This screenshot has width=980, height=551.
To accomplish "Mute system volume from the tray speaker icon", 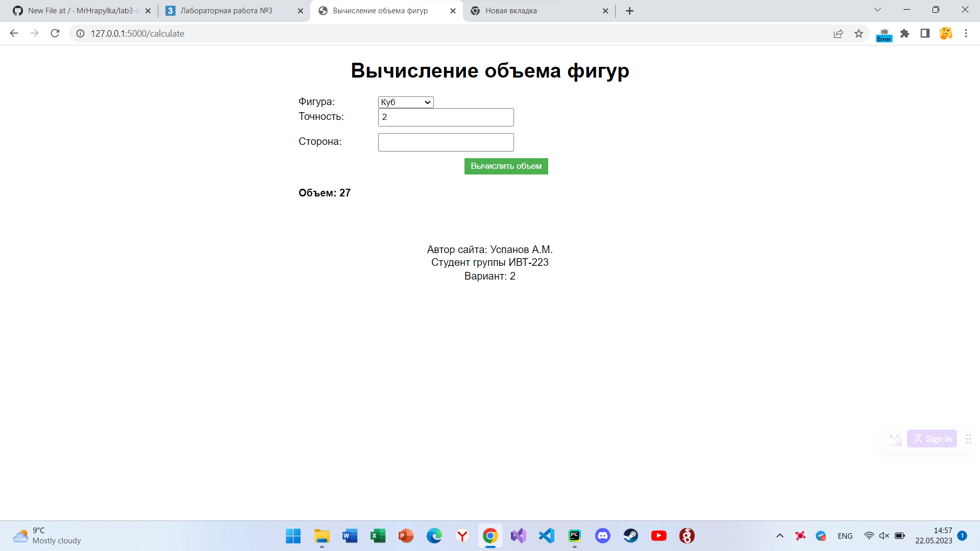I will pyautogui.click(x=884, y=536).
